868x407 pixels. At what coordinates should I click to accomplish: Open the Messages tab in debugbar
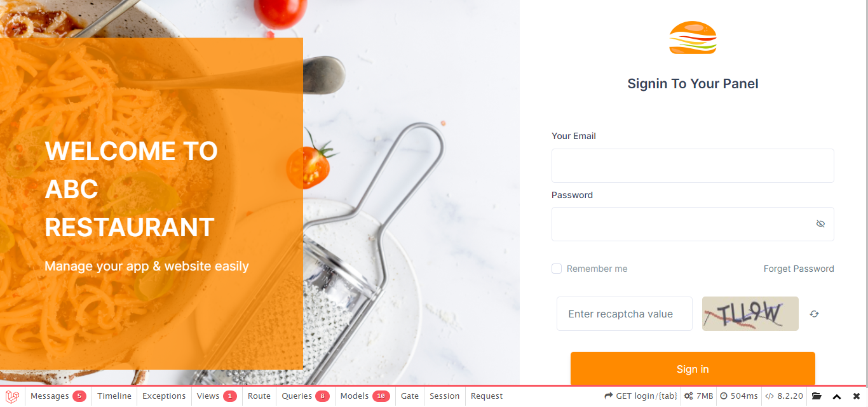(x=58, y=396)
